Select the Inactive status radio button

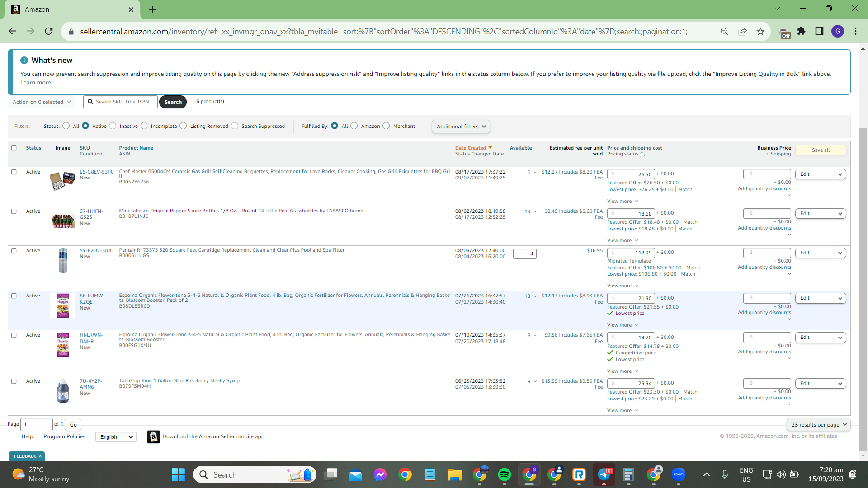(x=113, y=126)
